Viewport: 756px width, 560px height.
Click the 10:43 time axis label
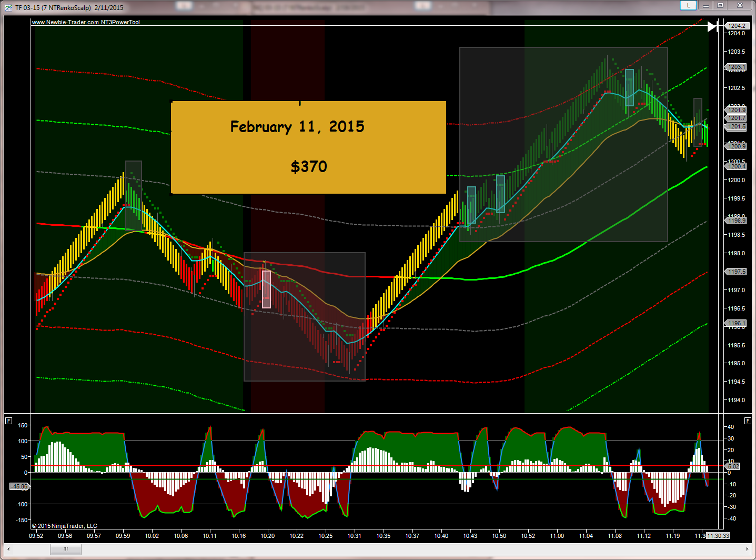pyautogui.click(x=470, y=536)
